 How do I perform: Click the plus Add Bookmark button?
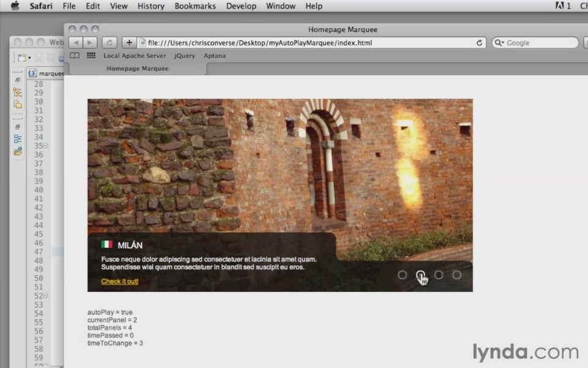point(129,43)
